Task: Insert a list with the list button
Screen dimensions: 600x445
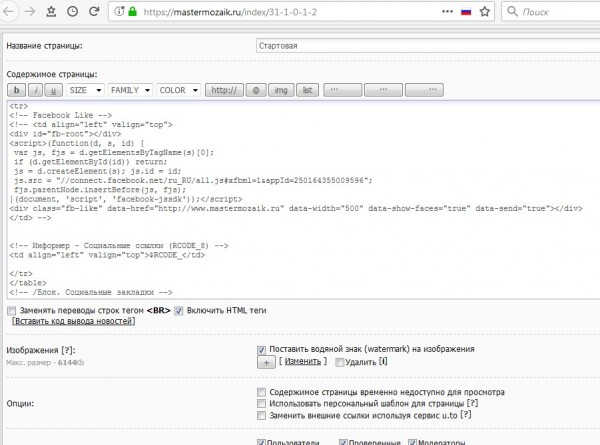Action: (307, 90)
